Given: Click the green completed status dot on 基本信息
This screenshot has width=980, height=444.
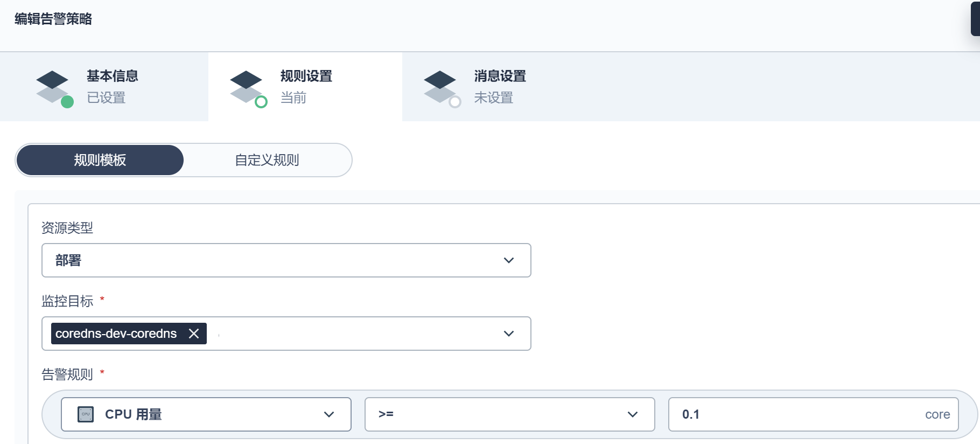Looking at the screenshot, I should coord(67,102).
